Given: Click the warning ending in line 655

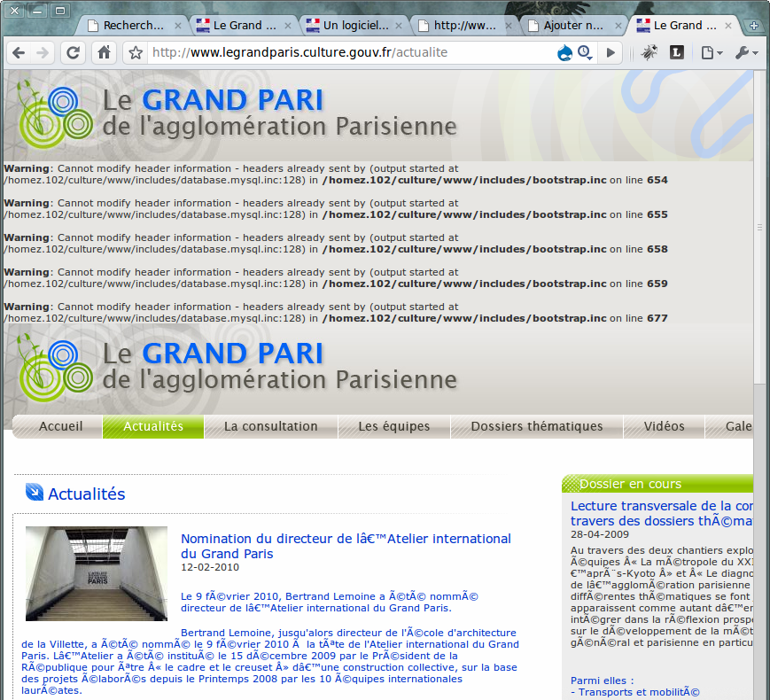Looking at the screenshot, I should [x=336, y=209].
